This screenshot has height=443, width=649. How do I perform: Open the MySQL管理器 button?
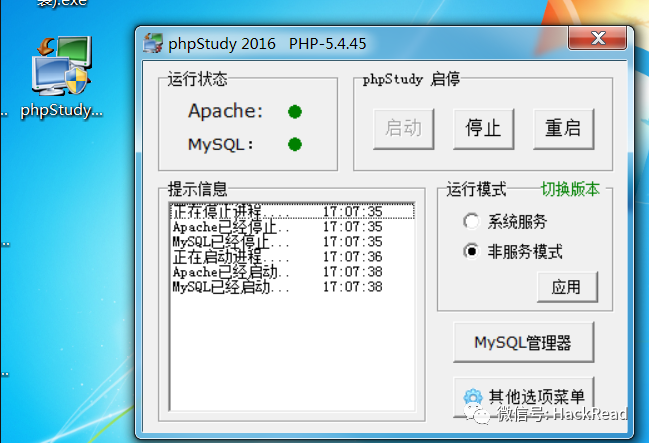[524, 342]
